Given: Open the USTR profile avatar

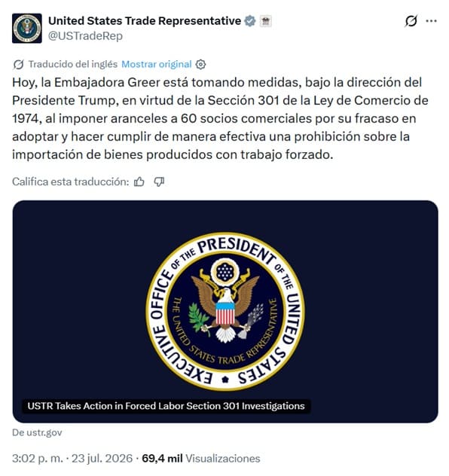Looking at the screenshot, I should (27, 28).
